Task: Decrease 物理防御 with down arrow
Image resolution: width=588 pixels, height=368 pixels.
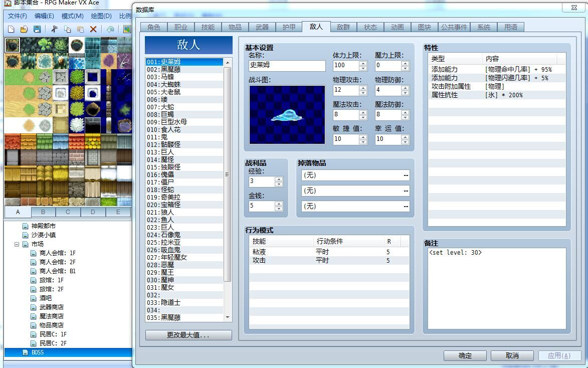Action: [405, 93]
